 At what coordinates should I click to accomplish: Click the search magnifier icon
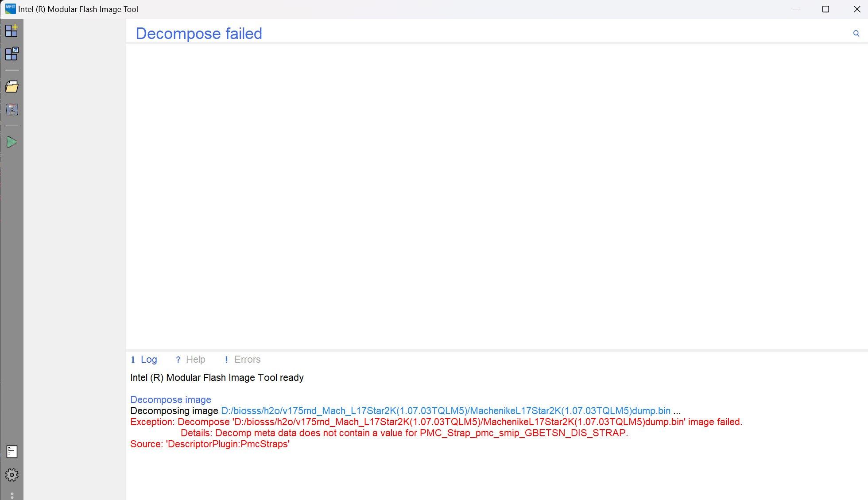tap(856, 34)
